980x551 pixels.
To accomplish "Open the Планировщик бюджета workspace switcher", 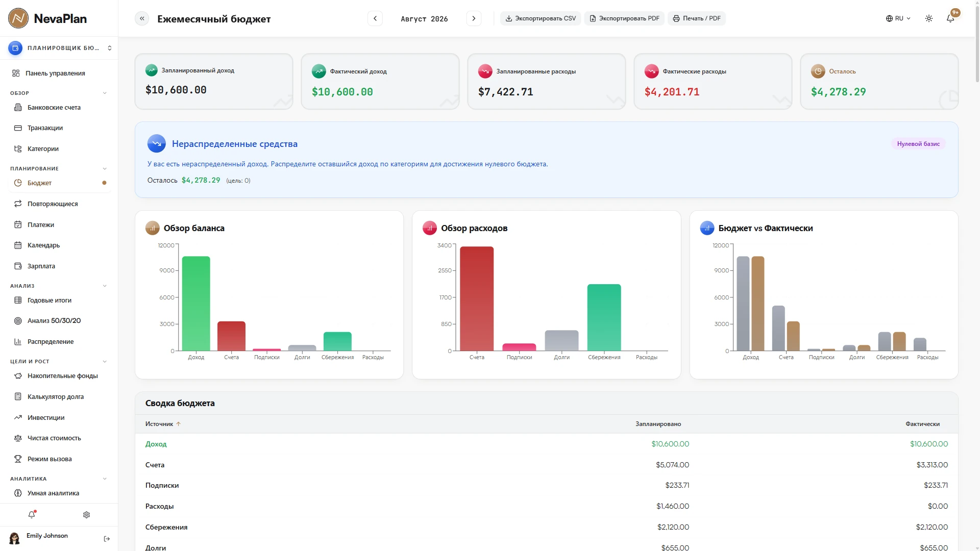I will [x=59, y=48].
